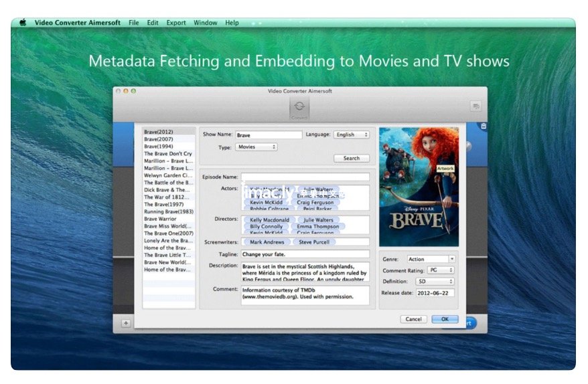This screenshot has width=588, height=384.
Task: Select 'Dick Brave & The...' result
Action: pos(169,189)
